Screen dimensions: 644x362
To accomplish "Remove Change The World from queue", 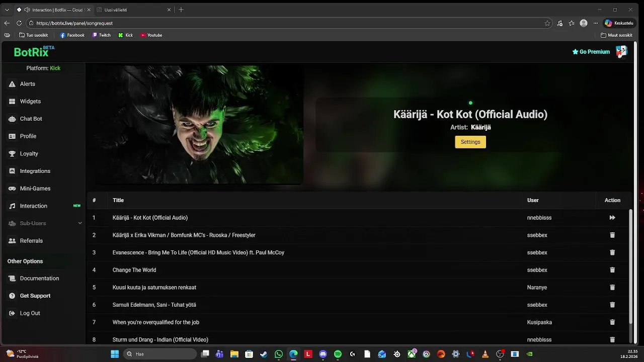I will tap(612, 270).
